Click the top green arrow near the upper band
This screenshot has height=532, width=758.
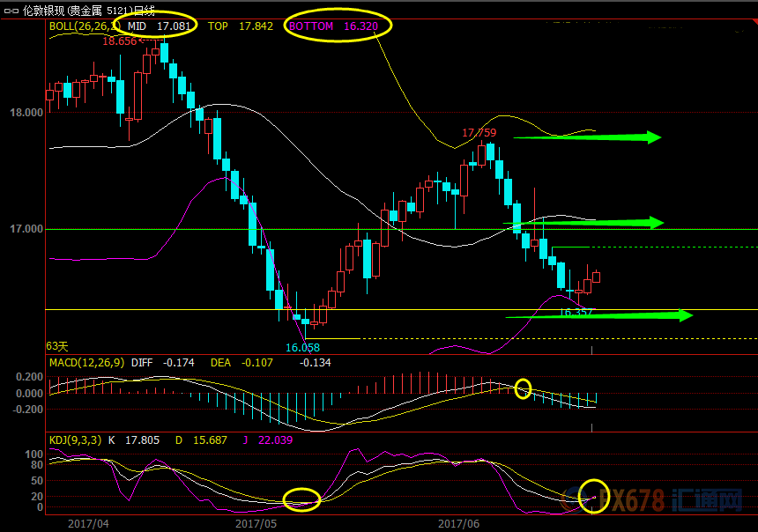[588, 137]
